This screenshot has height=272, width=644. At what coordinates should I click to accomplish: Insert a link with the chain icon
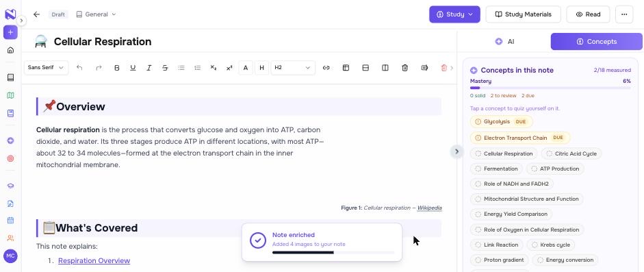coord(326,68)
